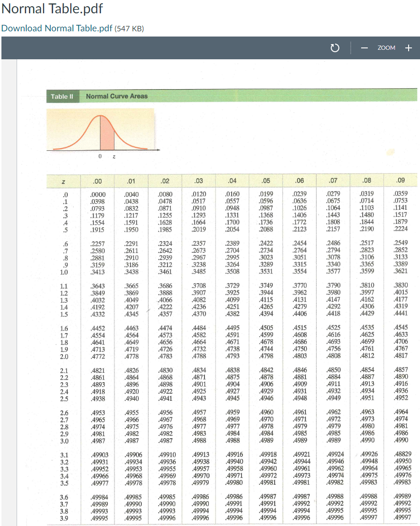Viewport: 420px width, 526px height.
Task: Click the row label 3.6
Action: pyautogui.click(x=64, y=498)
